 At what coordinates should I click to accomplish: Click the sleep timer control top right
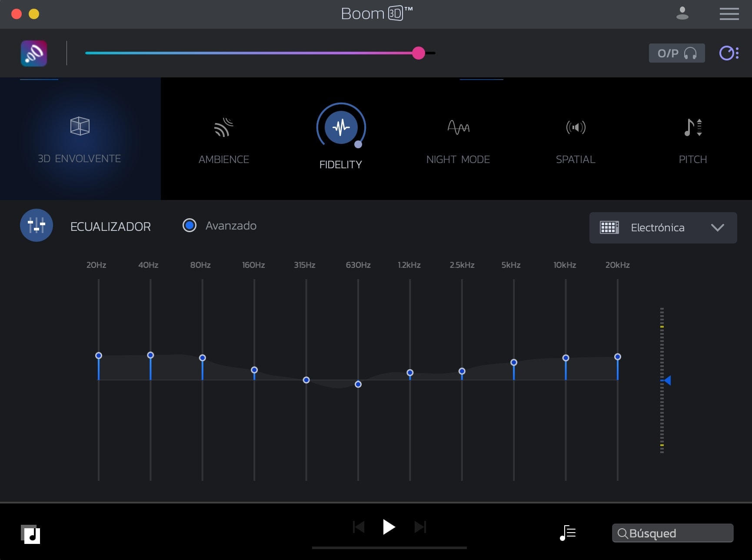click(x=729, y=53)
